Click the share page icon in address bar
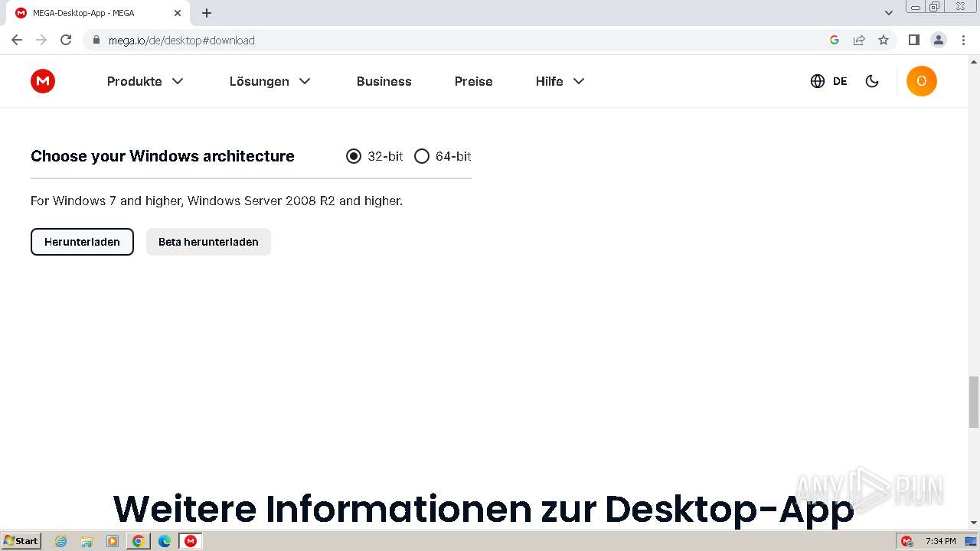980x551 pixels. [x=859, y=40]
